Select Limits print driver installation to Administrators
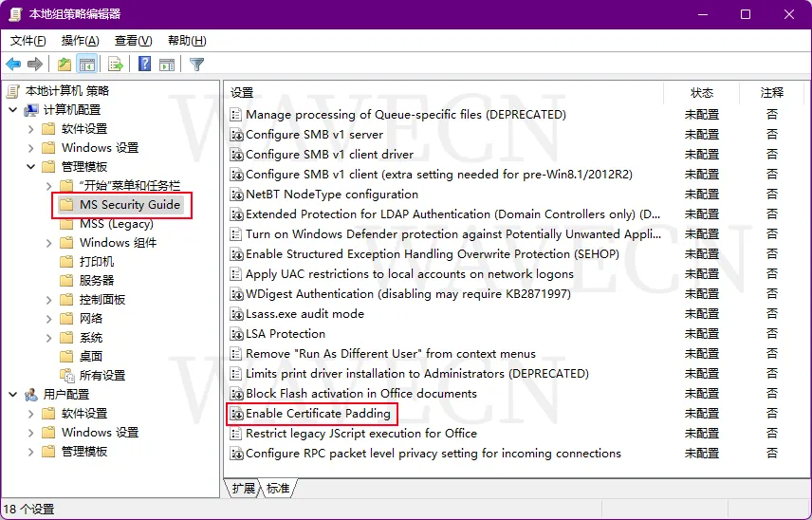The height and width of the screenshot is (520, 812). pos(417,374)
